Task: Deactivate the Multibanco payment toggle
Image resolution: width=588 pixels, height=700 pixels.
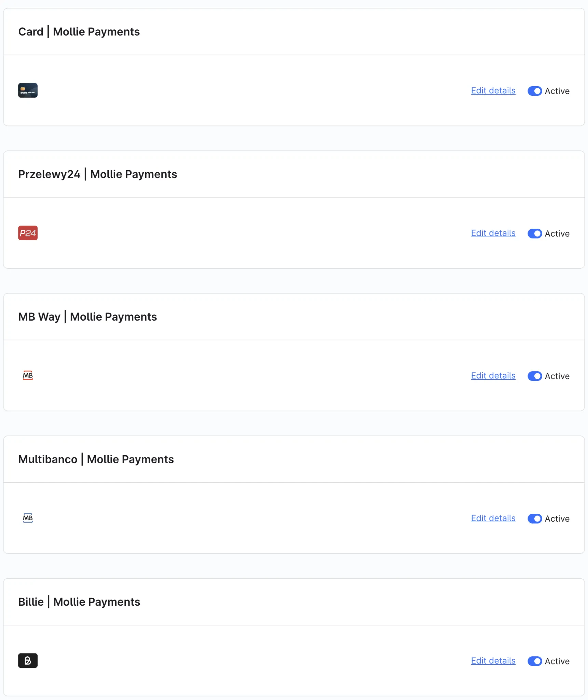Action: (x=535, y=519)
